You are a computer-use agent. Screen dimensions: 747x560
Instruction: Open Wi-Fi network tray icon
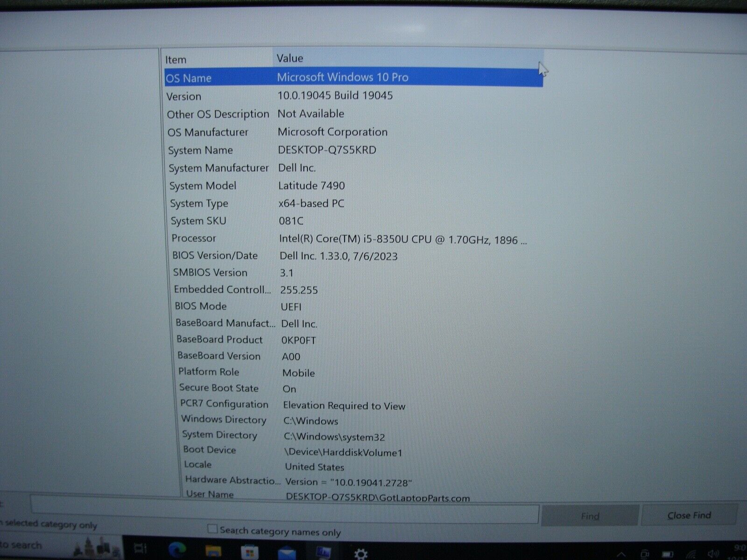point(691,554)
